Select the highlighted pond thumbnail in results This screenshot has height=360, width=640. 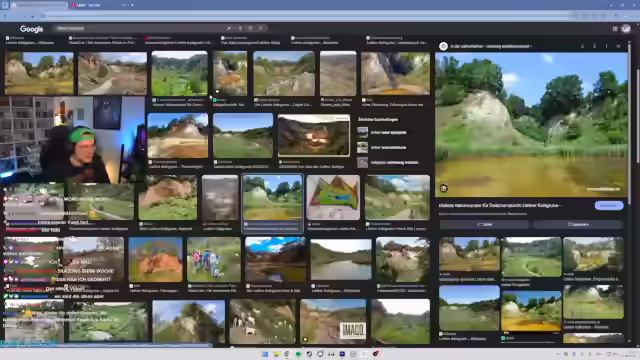pyautogui.click(x=273, y=198)
